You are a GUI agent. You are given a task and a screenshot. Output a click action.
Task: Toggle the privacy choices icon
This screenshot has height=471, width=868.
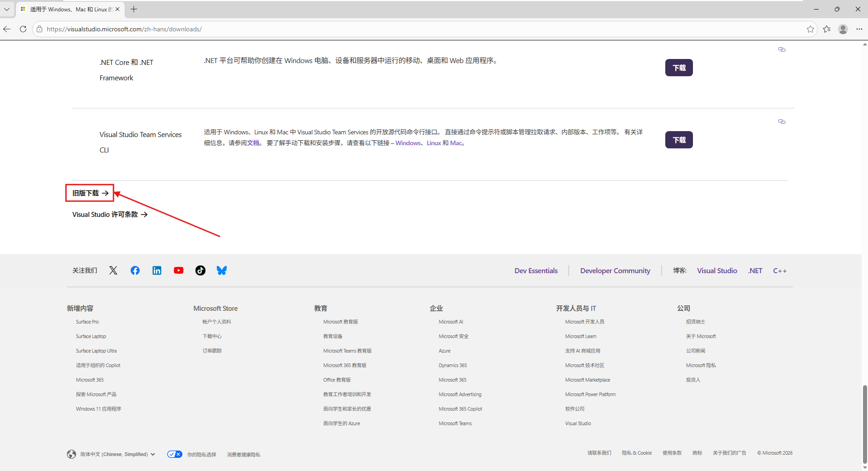175,454
